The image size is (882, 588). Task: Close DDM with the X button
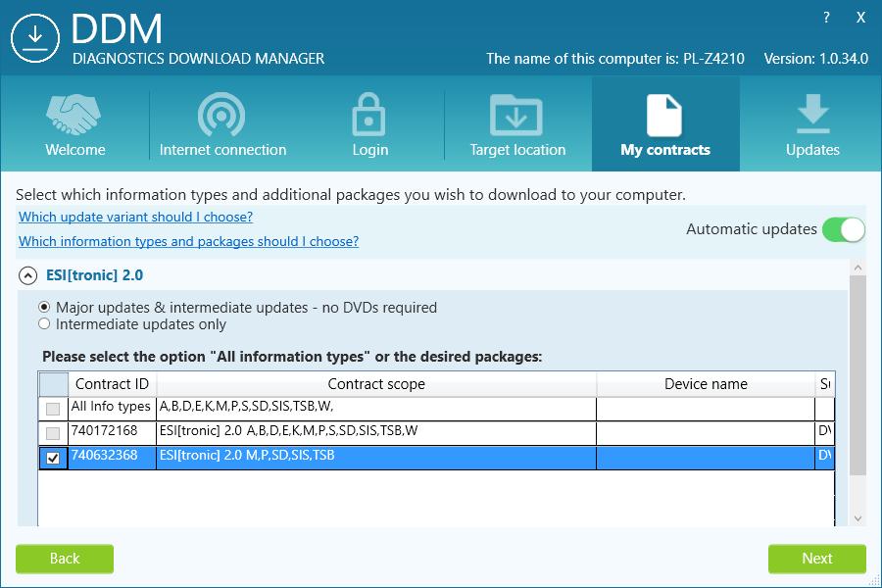point(860,18)
